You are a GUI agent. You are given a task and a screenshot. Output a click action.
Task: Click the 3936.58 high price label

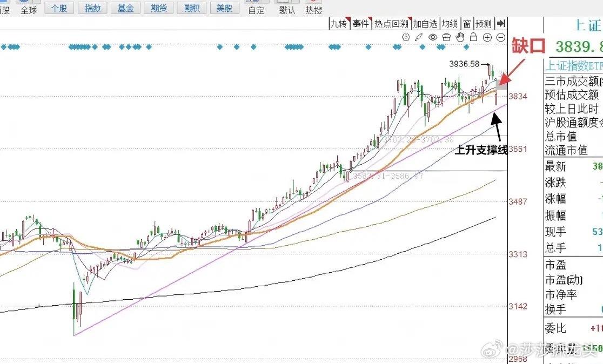click(x=464, y=64)
